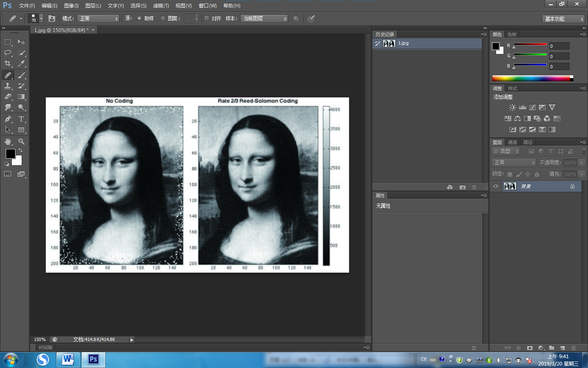This screenshot has height=368, width=588.
Task: Open the 样本 dropdown 当前图层
Action: [x=264, y=18]
